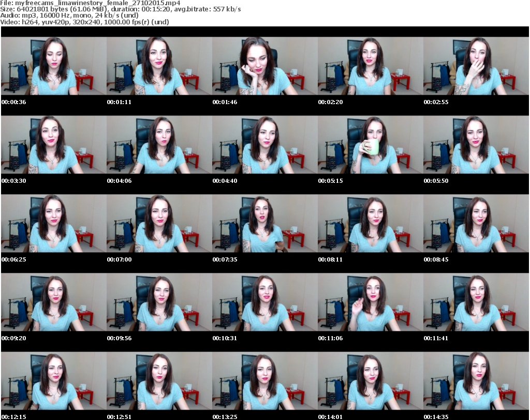The width and height of the screenshot is (530, 420).
Task: Open the 00:05:15 frame with green mug
Action: click(371, 144)
